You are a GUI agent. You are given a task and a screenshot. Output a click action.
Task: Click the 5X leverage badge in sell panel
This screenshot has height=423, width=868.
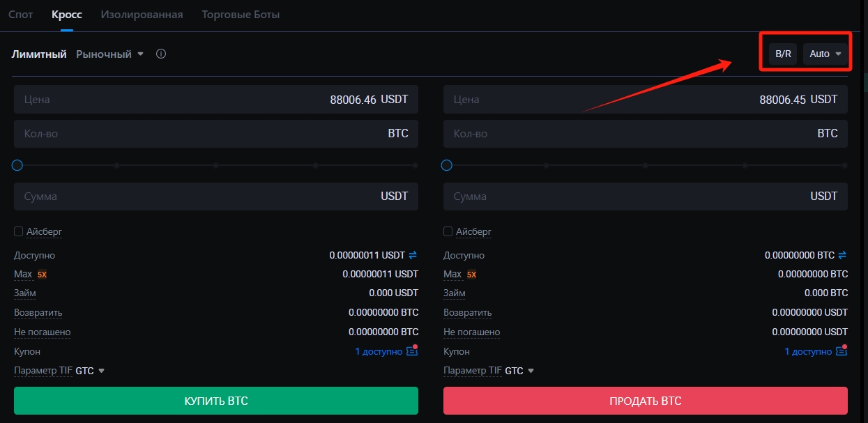click(x=472, y=275)
